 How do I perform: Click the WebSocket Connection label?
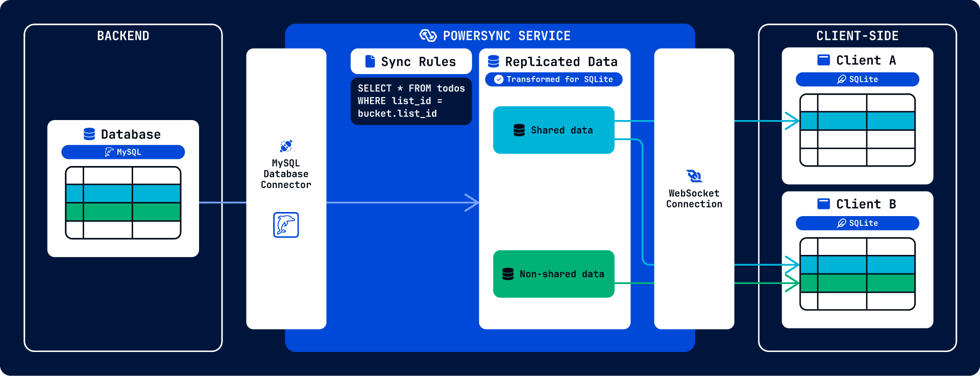tap(694, 199)
